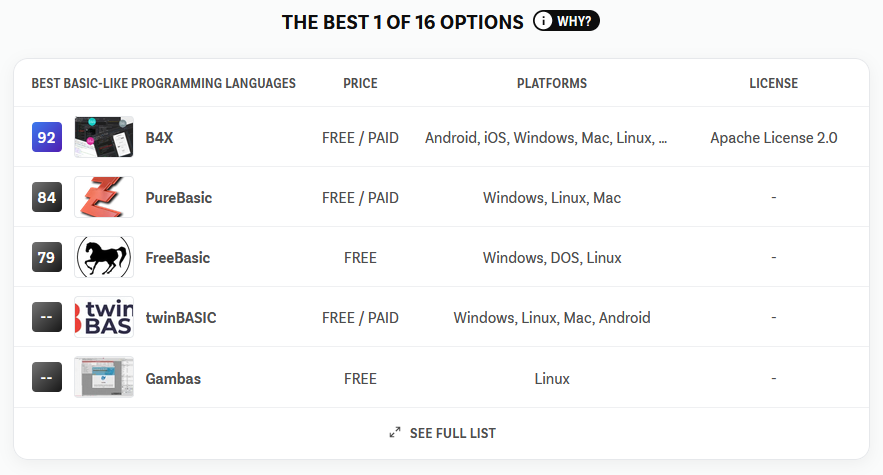This screenshot has height=475, width=883.
Task: Click the expand arrows icon beside See Full List
Action: pos(395,433)
